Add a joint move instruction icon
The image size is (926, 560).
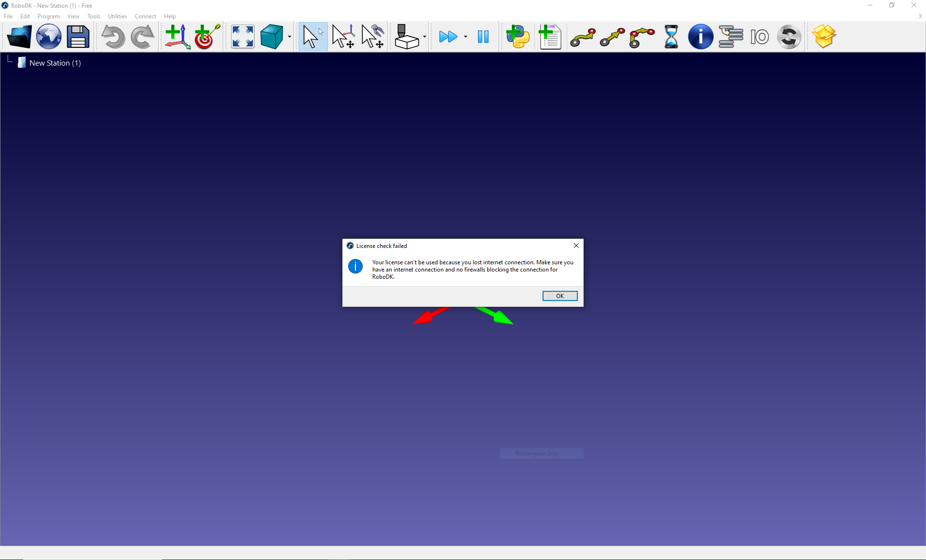[583, 37]
